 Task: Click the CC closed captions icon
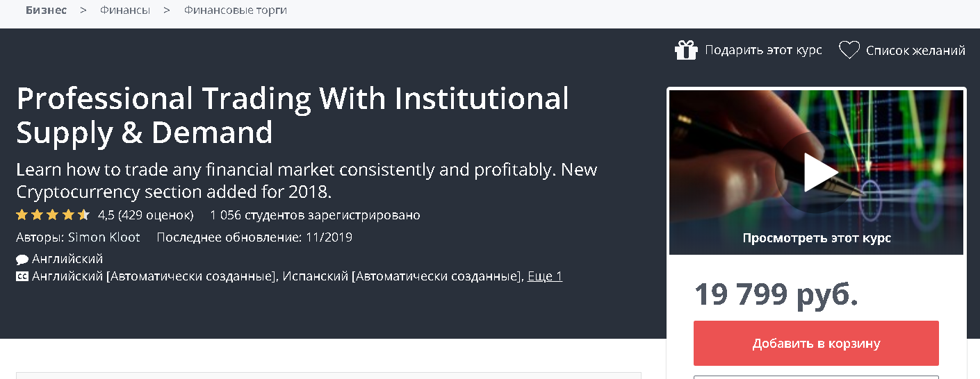click(22, 276)
